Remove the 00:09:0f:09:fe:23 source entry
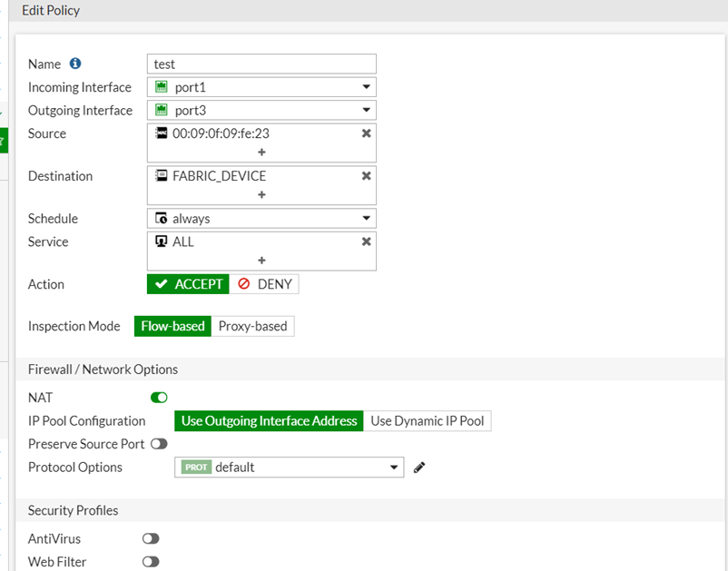Viewport: 728px width, 571px height. pyautogui.click(x=366, y=133)
